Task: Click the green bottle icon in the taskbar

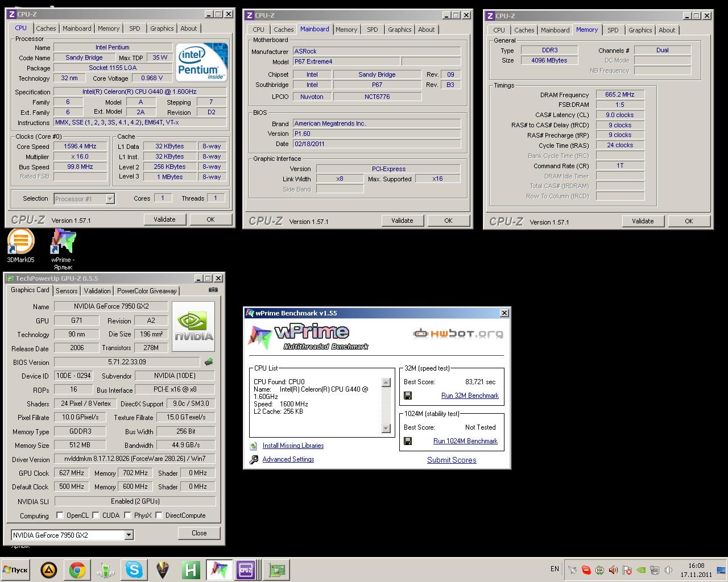Action: (x=106, y=569)
